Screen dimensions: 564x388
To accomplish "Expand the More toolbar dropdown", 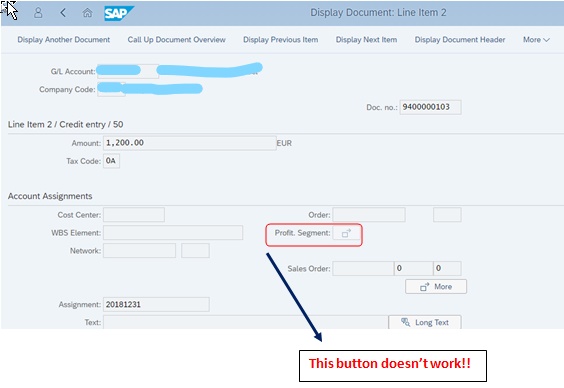I will pyautogui.click(x=536, y=40).
